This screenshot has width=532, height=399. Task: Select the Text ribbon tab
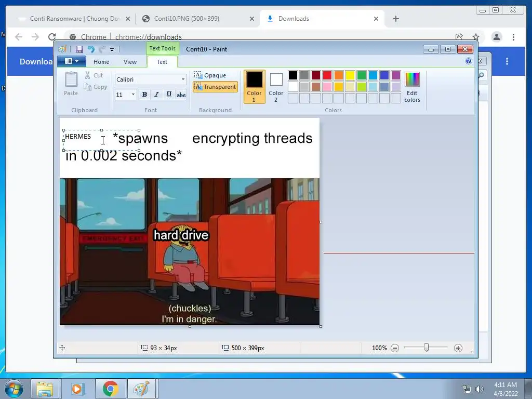[x=162, y=62]
